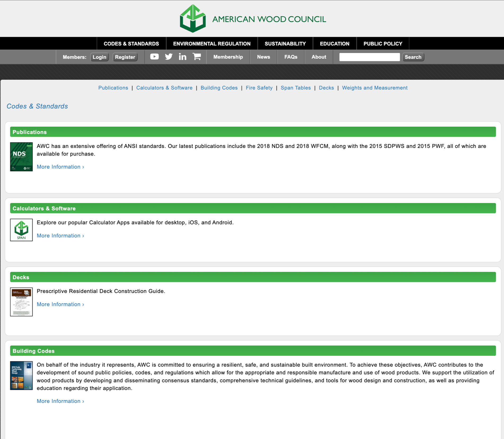Open the shopping cart icon
Image resolution: width=504 pixels, height=439 pixels.
tap(197, 56)
